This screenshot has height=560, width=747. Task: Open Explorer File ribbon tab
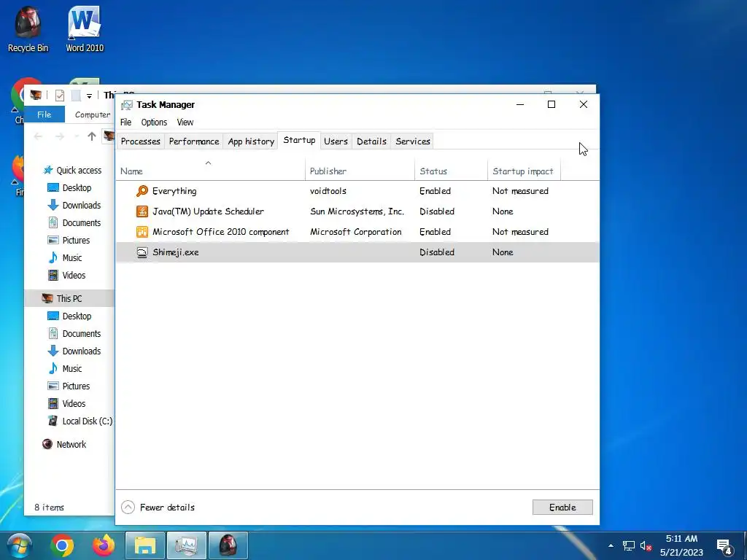pos(44,114)
